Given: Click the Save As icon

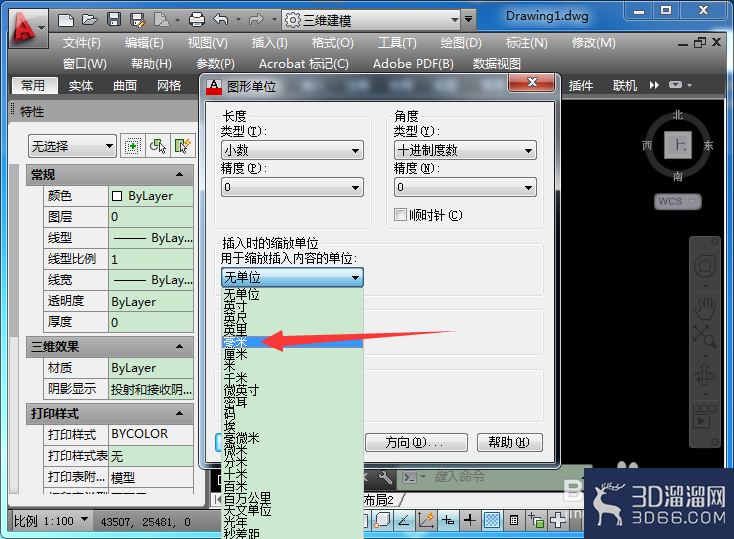Looking at the screenshot, I should [x=138, y=20].
